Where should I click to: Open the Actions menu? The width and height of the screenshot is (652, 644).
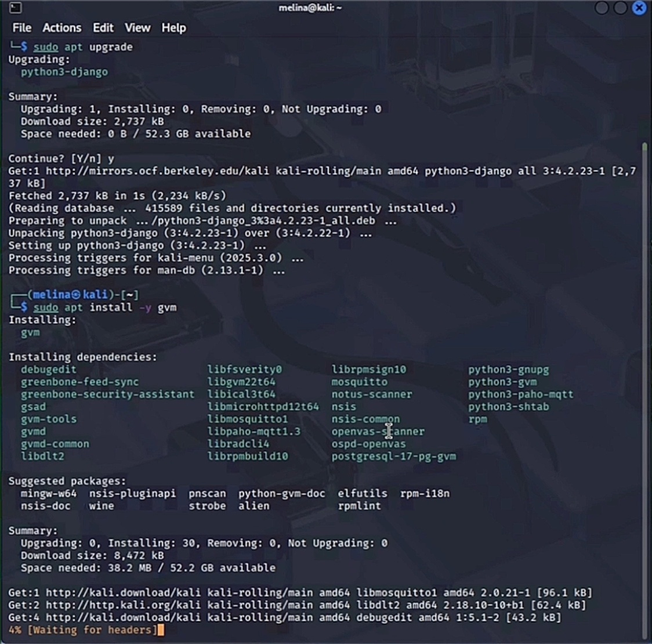(62, 28)
